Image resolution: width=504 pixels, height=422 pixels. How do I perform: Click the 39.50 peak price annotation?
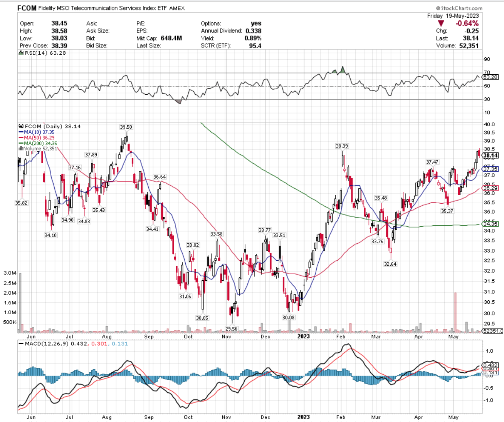pyautogui.click(x=126, y=127)
